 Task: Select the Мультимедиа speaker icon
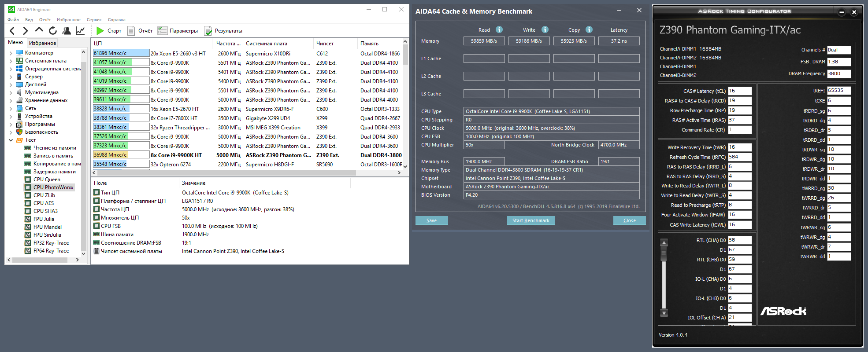coord(19,92)
